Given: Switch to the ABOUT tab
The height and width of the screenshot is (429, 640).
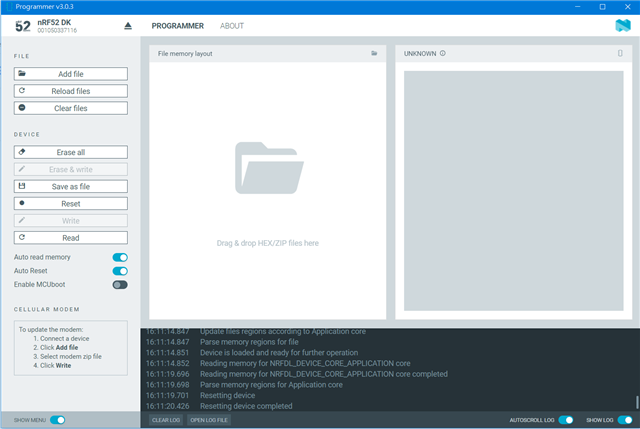Looking at the screenshot, I should pos(232,26).
